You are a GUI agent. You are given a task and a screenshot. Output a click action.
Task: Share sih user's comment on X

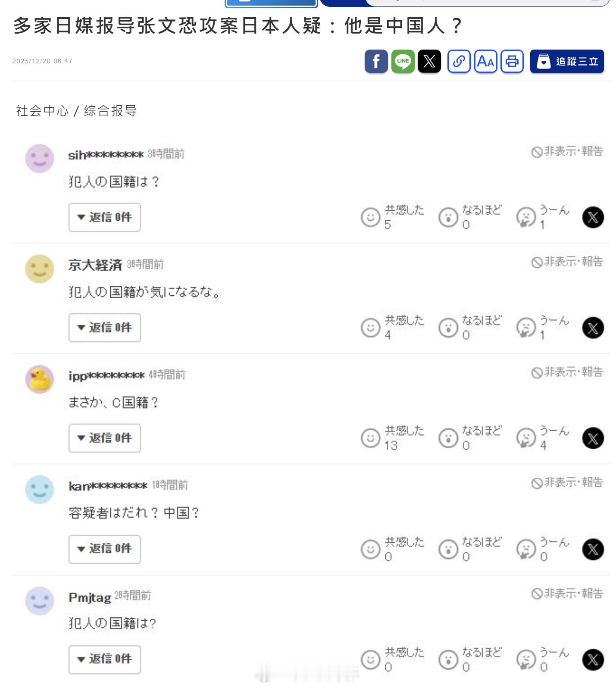coord(593,217)
